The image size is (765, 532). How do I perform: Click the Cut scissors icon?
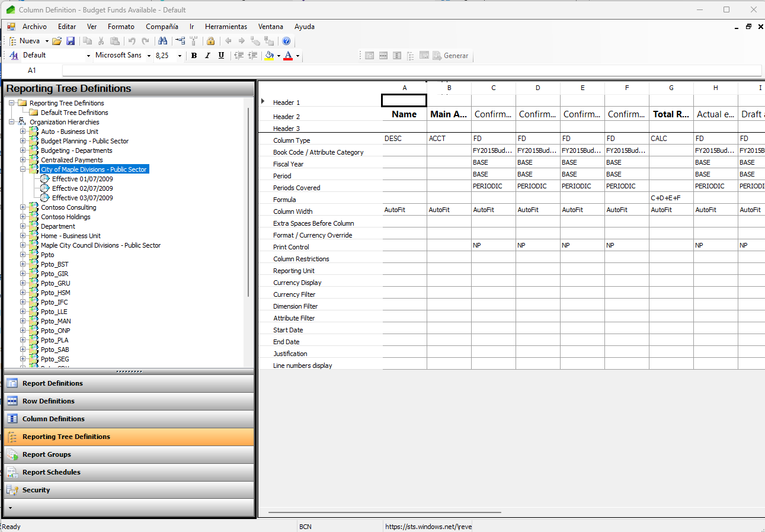101,41
